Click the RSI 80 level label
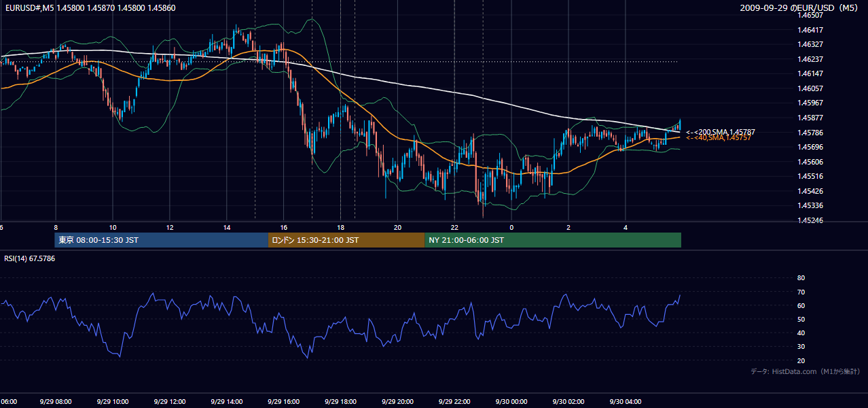Image resolution: width=868 pixels, height=408 pixels. coord(801,278)
